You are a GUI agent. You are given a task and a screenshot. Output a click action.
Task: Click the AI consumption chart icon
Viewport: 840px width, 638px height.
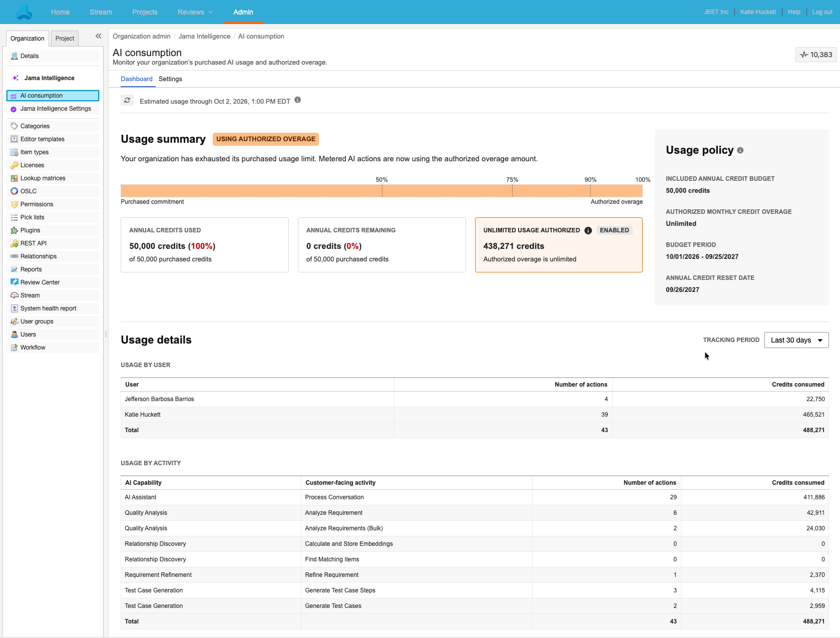(14, 96)
